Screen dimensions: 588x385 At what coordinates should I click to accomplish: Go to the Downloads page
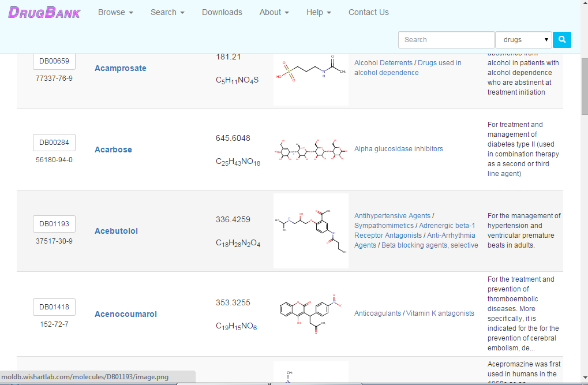[x=222, y=12]
